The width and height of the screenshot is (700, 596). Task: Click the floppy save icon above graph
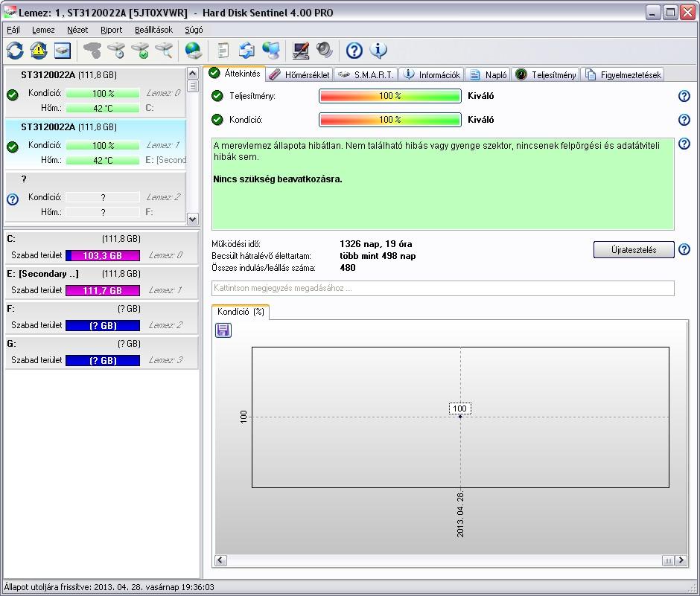pyautogui.click(x=223, y=330)
